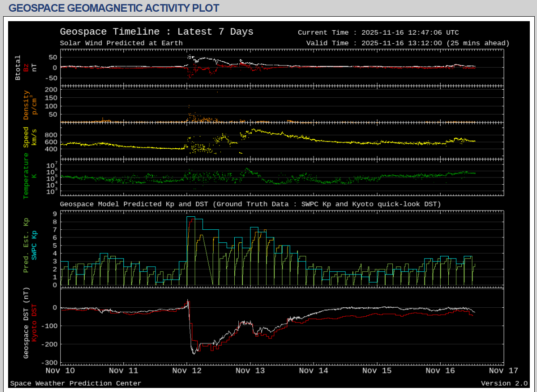Select the 'Solar Wind Predicted at Earth' subtitle
This screenshot has height=392, width=537.
click(x=121, y=43)
